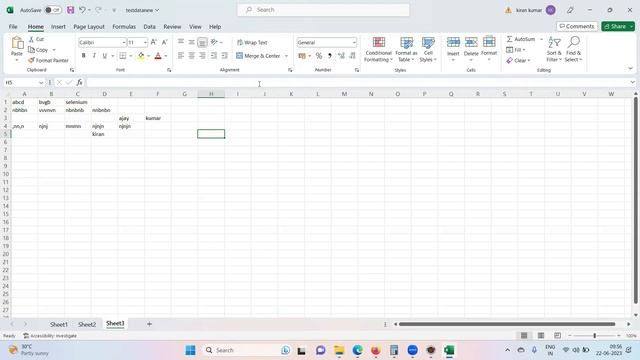The height and width of the screenshot is (360, 640).
Task: Open the Font name dropdown
Action: tap(123, 42)
